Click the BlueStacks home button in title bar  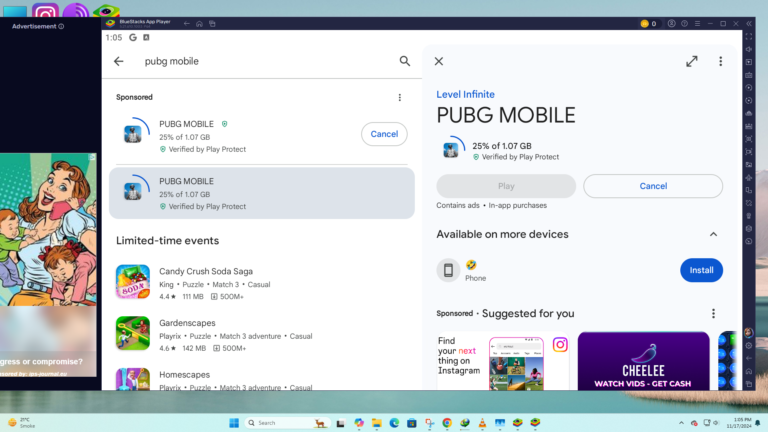pos(199,24)
